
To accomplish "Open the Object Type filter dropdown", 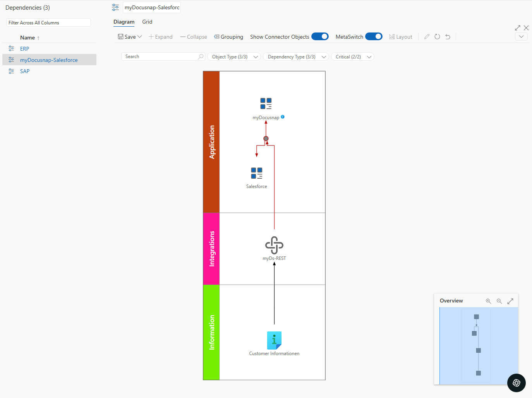I will (233, 56).
